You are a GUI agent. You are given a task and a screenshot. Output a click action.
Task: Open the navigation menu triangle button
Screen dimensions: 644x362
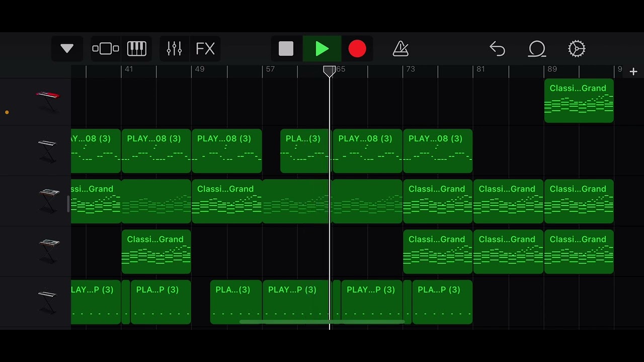tap(67, 49)
